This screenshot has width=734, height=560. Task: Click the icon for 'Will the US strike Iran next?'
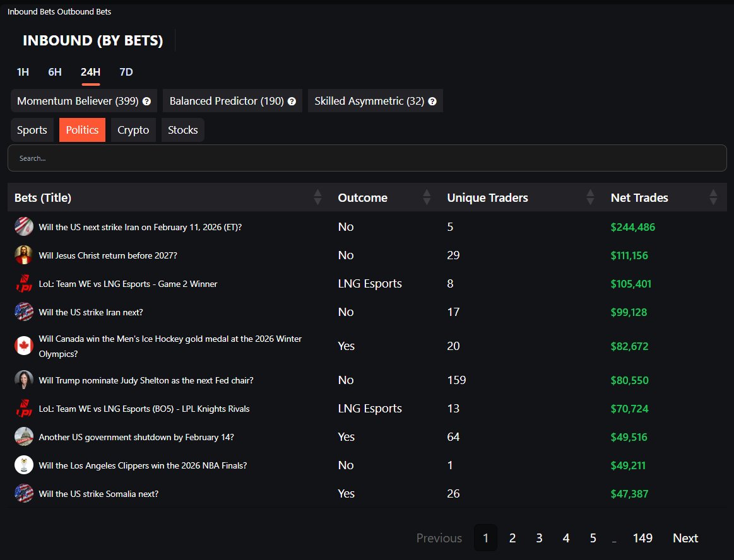(24, 312)
